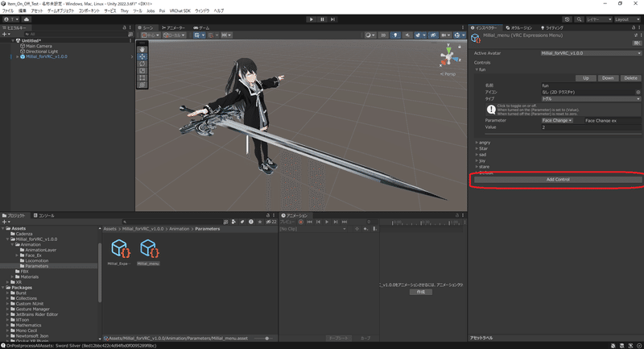Select the Move tool in scene toolbar
The height and width of the screenshot is (349, 644).
(142, 56)
